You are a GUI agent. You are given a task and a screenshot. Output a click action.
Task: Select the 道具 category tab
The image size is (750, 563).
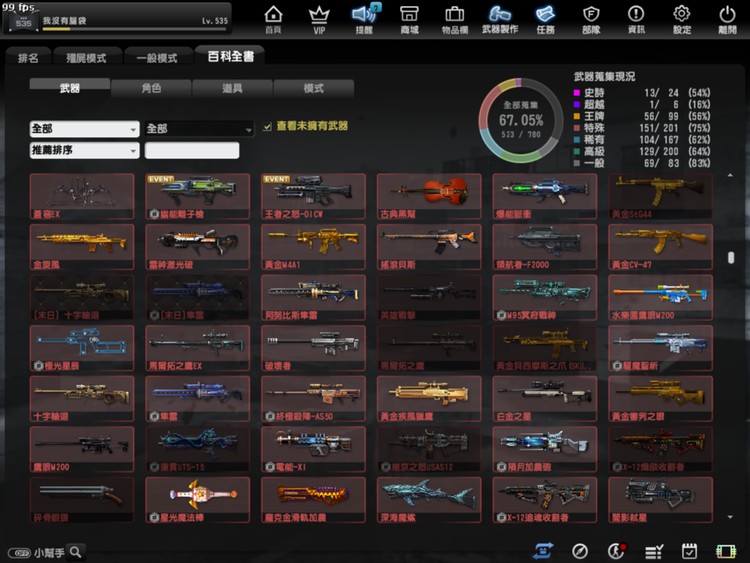pos(232,88)
